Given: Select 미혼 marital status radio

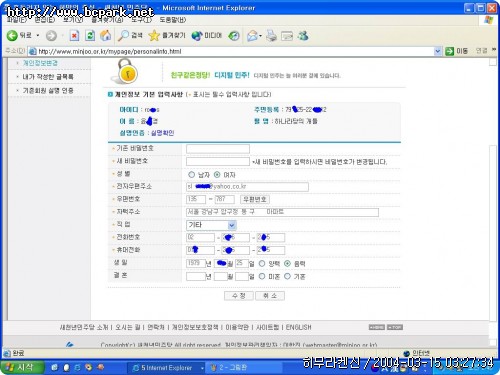Looking at the screenshot, I should click(262, 276).
